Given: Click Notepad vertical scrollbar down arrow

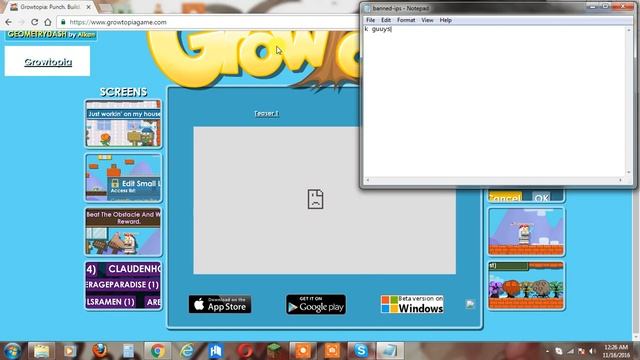Looking at the screenshot, I should (x=629, y=172).
